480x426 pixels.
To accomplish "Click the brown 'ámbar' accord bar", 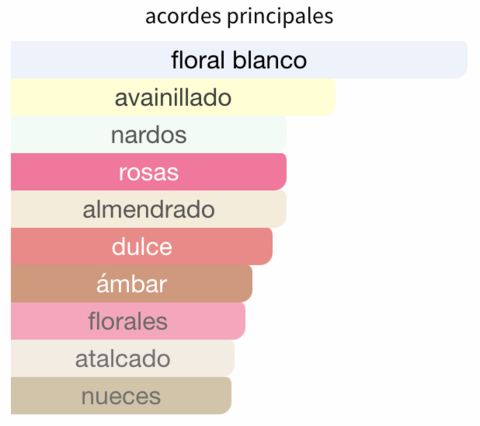I will (132, 284).
